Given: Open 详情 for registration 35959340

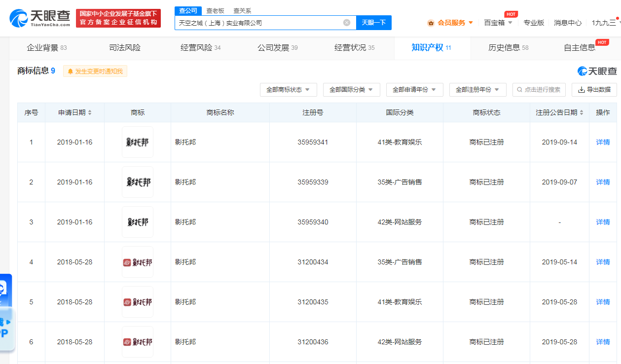Looking at the screenshot, I should click(603, 222).
